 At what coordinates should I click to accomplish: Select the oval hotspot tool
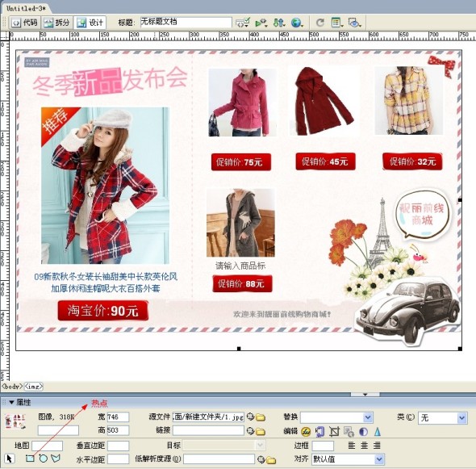point(43,459)
